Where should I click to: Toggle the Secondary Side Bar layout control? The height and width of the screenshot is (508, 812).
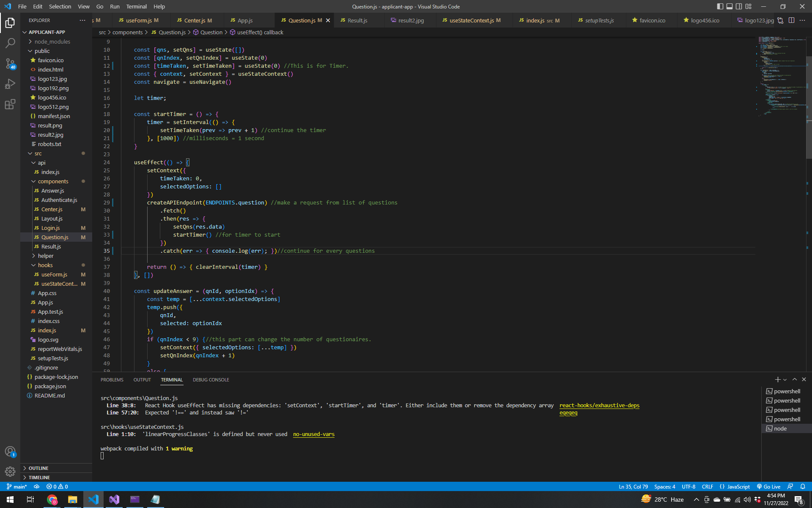pos(739,6)
